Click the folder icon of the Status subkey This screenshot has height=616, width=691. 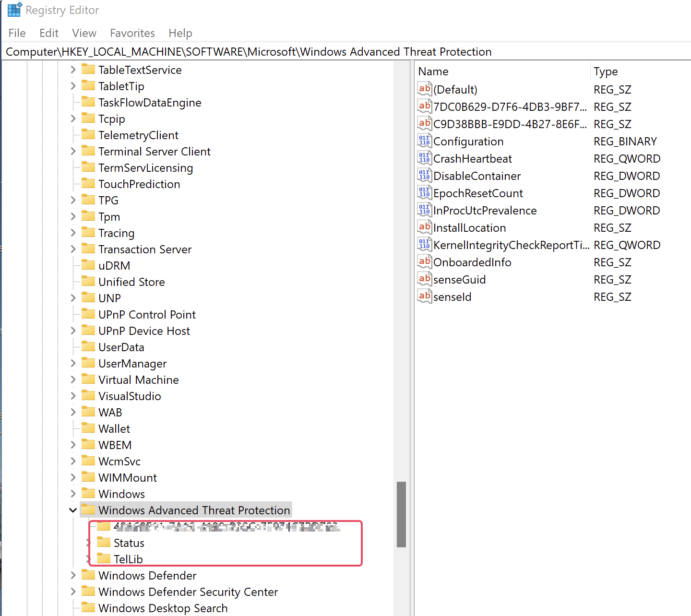104,542
